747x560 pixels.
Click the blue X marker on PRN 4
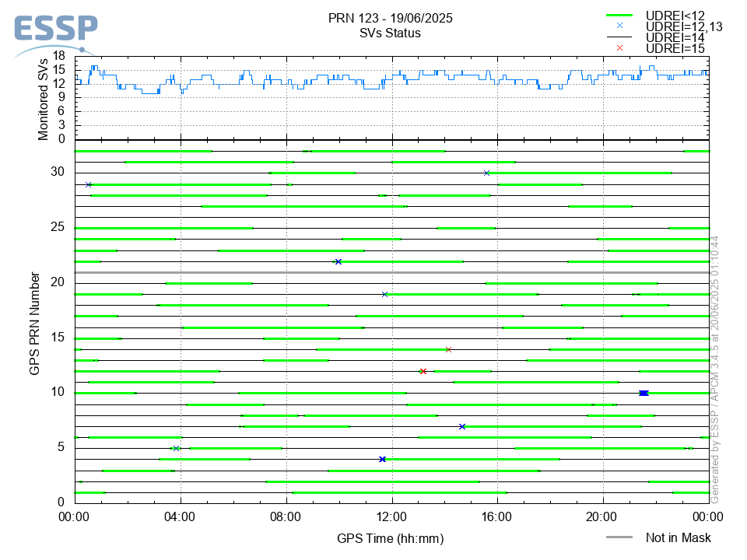[382, 459]
